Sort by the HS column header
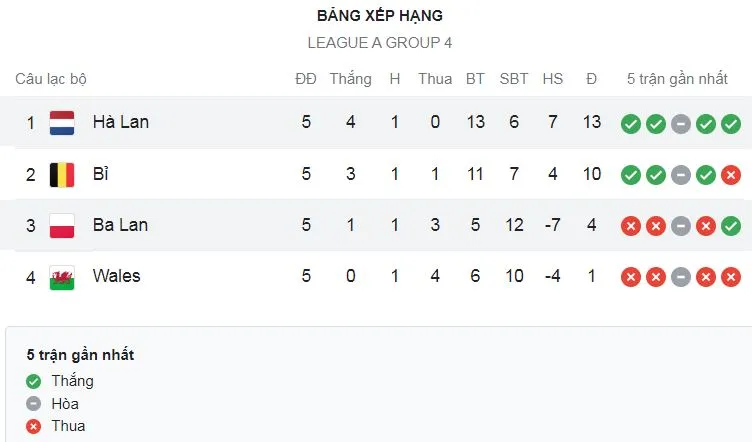This screenshot has width=752, height=442. (552, 79)
